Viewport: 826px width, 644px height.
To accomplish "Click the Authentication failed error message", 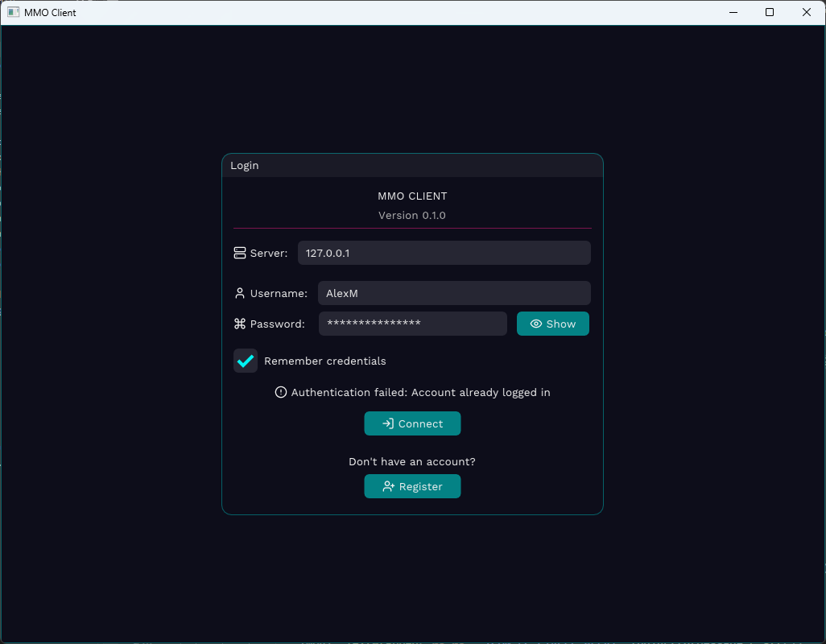I will (420, 392).
